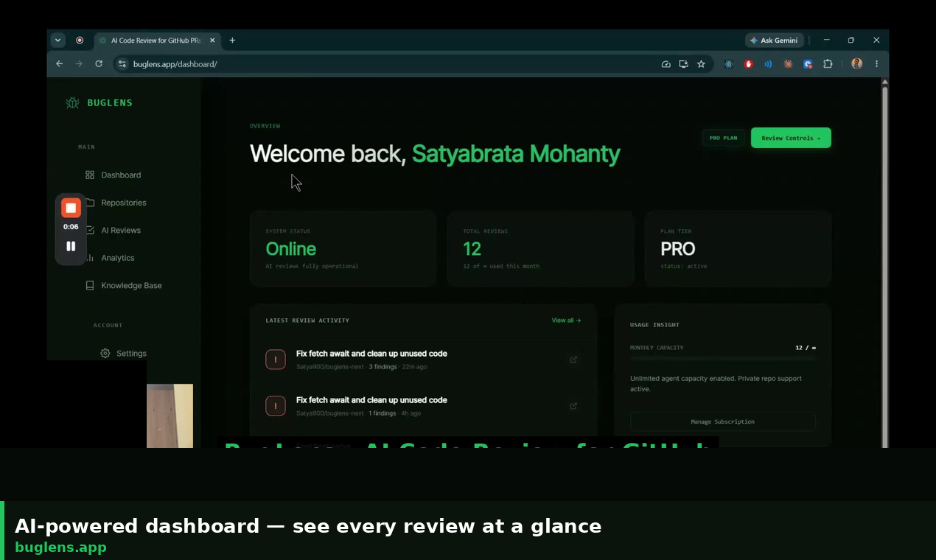
Task: Click the monthly capacity progress bar
Action: click(722, 357)
